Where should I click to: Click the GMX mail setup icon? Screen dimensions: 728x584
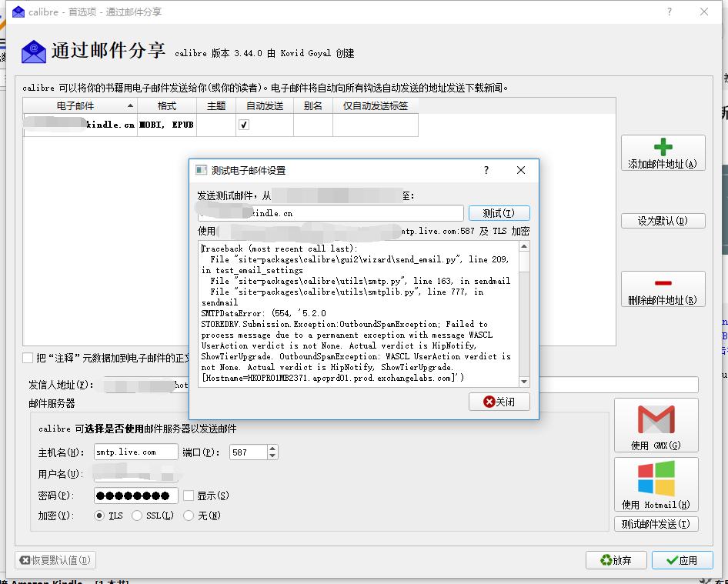point(656,418)
